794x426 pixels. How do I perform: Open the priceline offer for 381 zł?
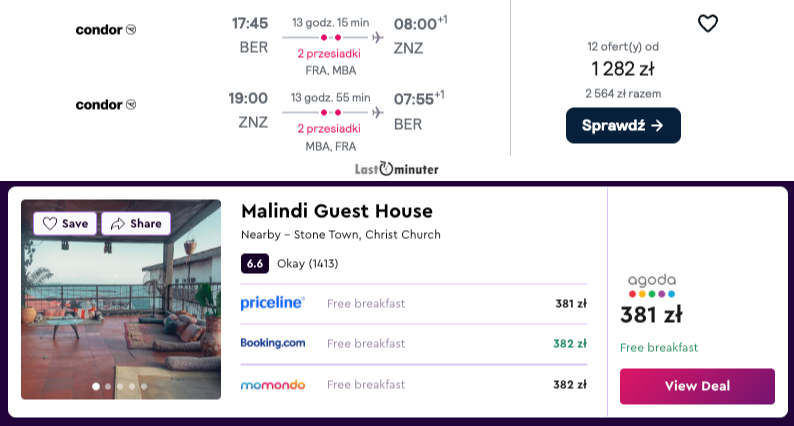[x=414, y=303]
